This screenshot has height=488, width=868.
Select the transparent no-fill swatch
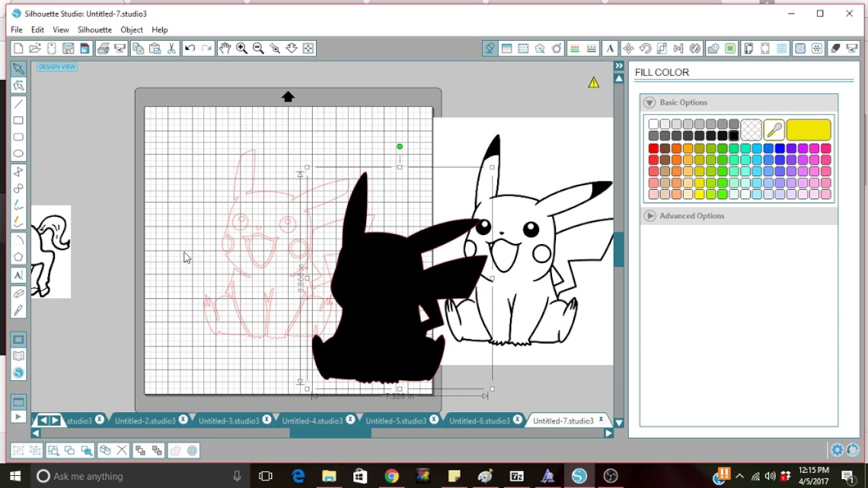click(751, 129)
